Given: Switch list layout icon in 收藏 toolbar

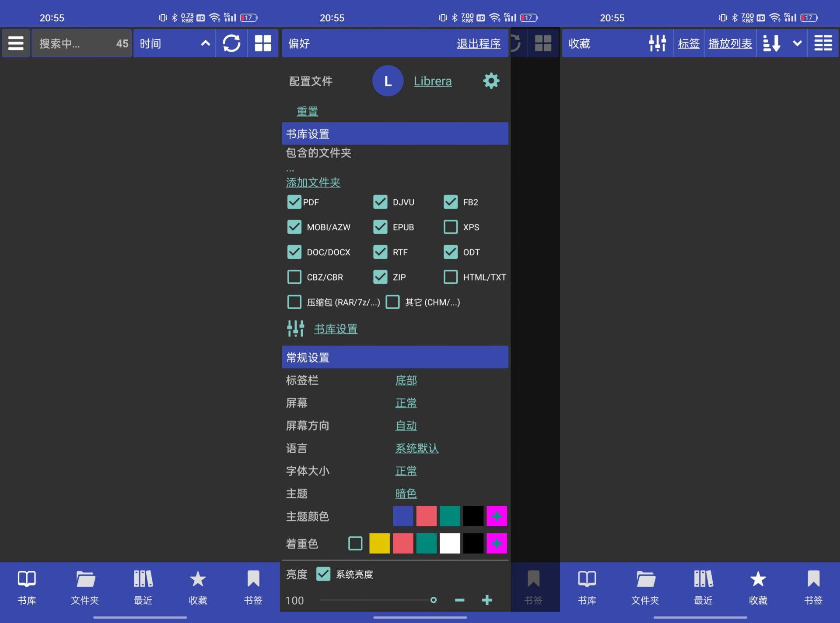Looking at the screenshot, I should pyautogui.click(x=823, y=43).
